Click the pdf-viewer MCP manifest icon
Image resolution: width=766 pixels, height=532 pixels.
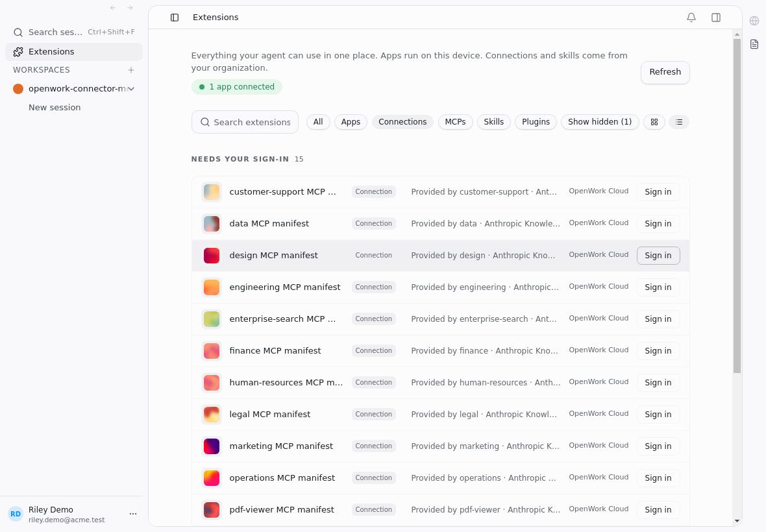212,509
